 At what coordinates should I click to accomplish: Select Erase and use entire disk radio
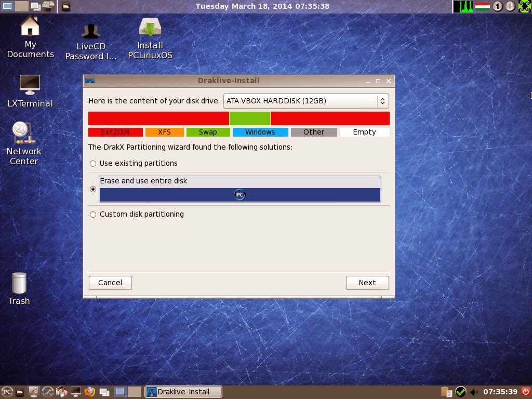click(x=93, y=189)
